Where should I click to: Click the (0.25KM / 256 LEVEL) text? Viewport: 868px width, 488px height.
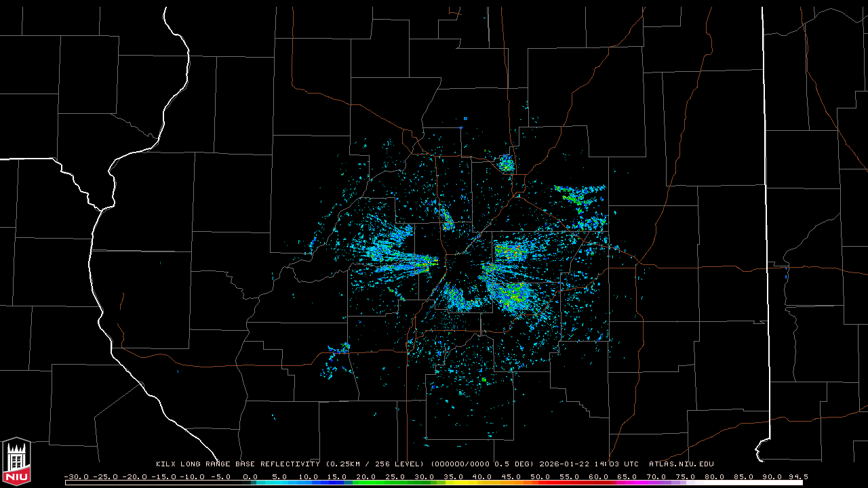point(375,464)
